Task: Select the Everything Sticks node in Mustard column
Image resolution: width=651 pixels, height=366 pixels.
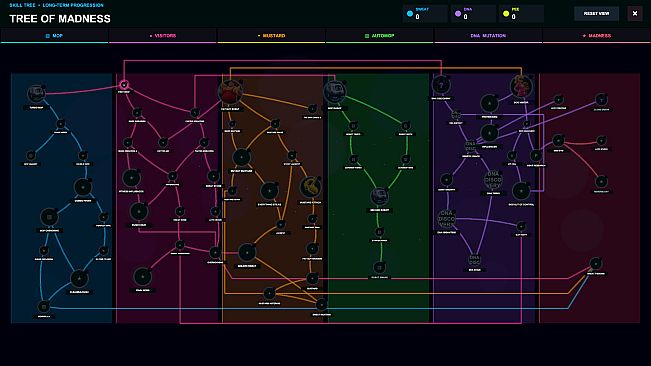Action: (269, 190)
